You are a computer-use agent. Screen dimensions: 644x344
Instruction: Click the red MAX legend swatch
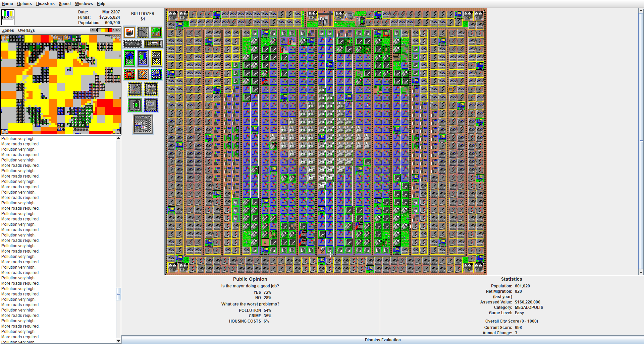tap(110, 30)
